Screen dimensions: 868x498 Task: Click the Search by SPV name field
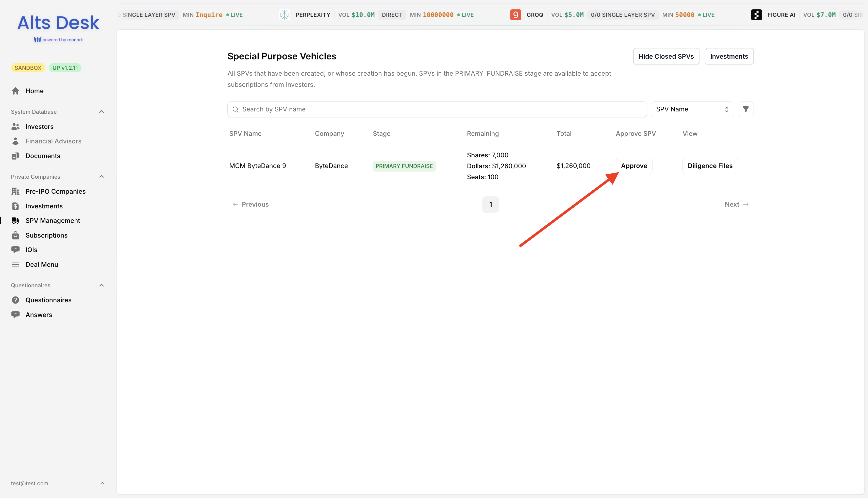[437, 109]
